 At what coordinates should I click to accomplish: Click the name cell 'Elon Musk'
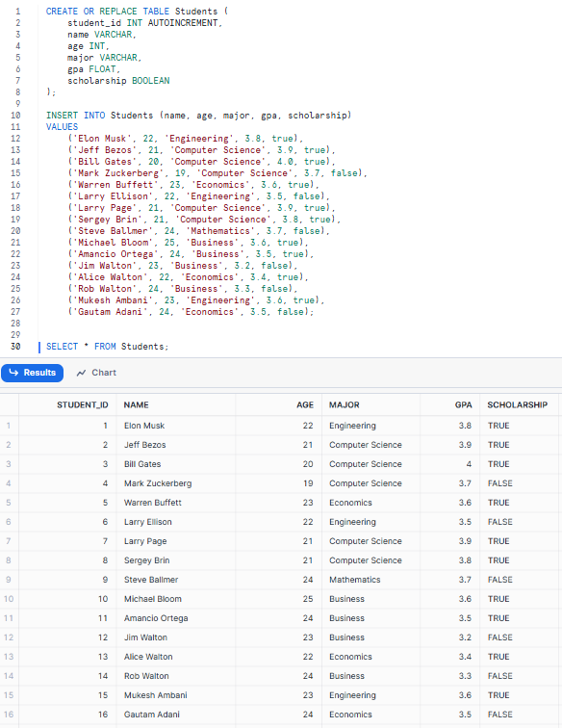pyautogui.click(x=144, y=426)
